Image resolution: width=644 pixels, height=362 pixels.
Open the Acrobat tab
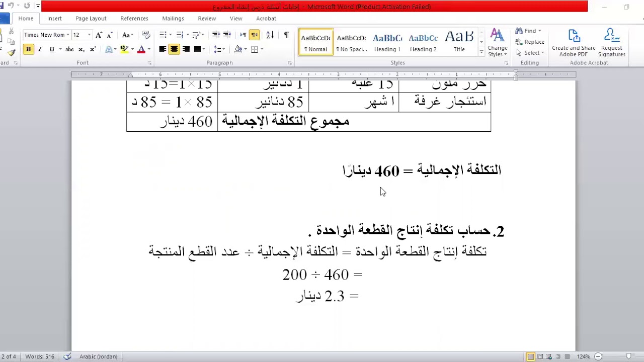point(266,19)
